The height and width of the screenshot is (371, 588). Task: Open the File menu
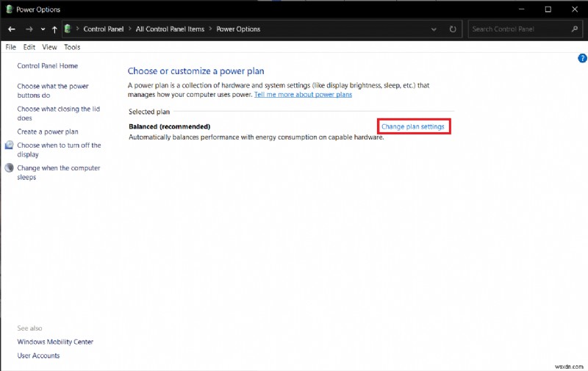coord(10,47)
